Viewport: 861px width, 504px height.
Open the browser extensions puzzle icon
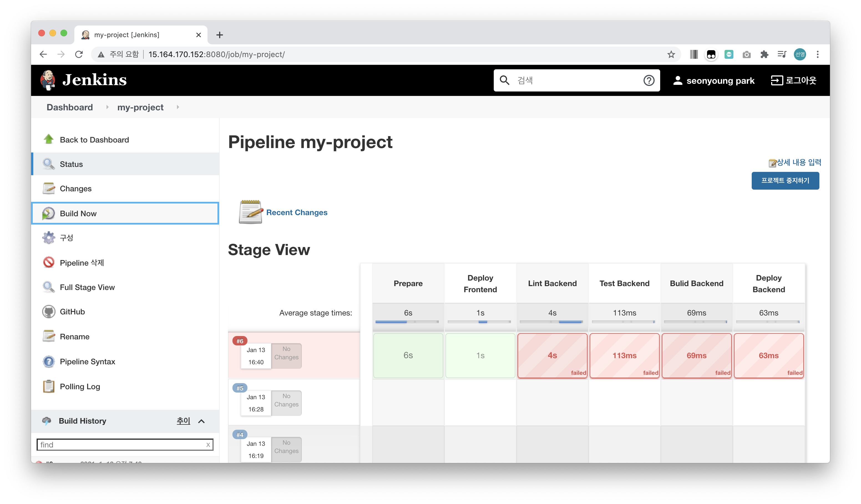point(764,54)
